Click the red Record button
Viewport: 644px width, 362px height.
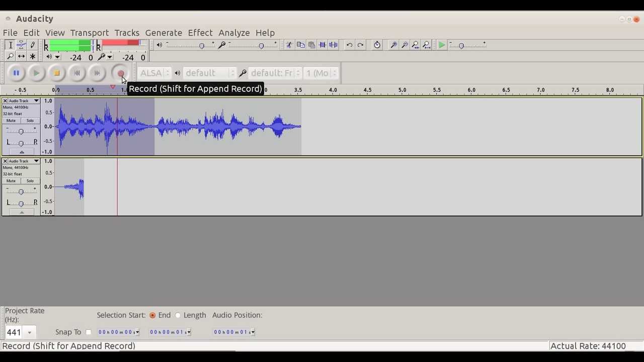121,73
